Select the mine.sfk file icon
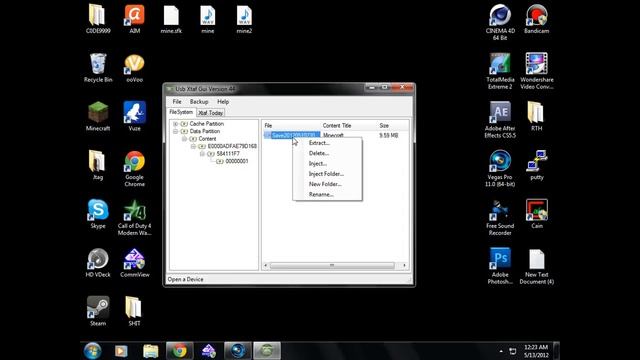This screenshot has width=640, height=360. tap(171, 18)
